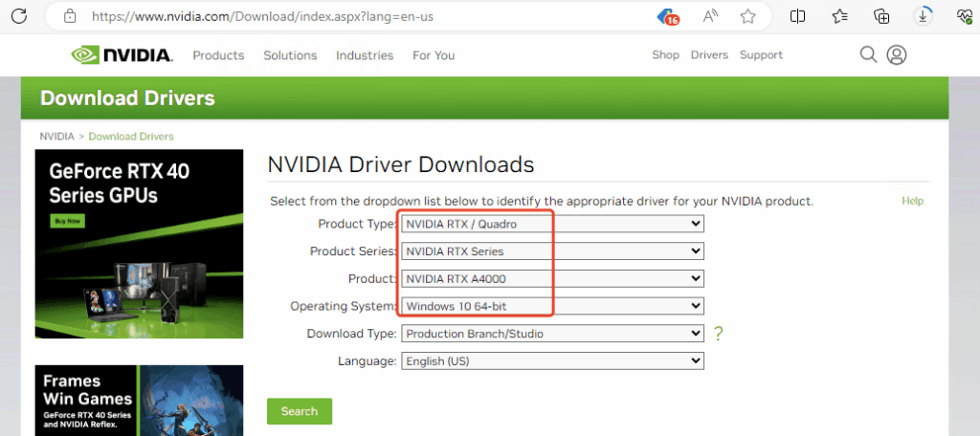Toggle split screen icon in browser toolbar
Screen dimensions: 980x436
(x=797, y=16)
